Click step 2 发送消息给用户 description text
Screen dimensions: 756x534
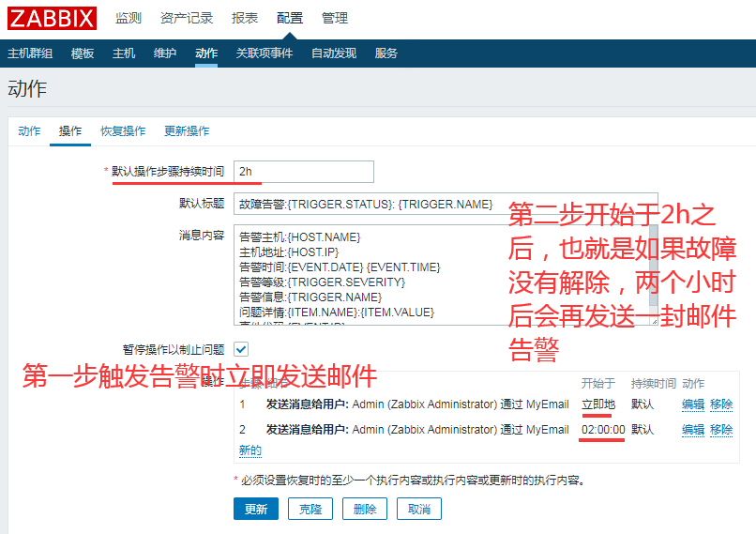click(x=417, y=429)
